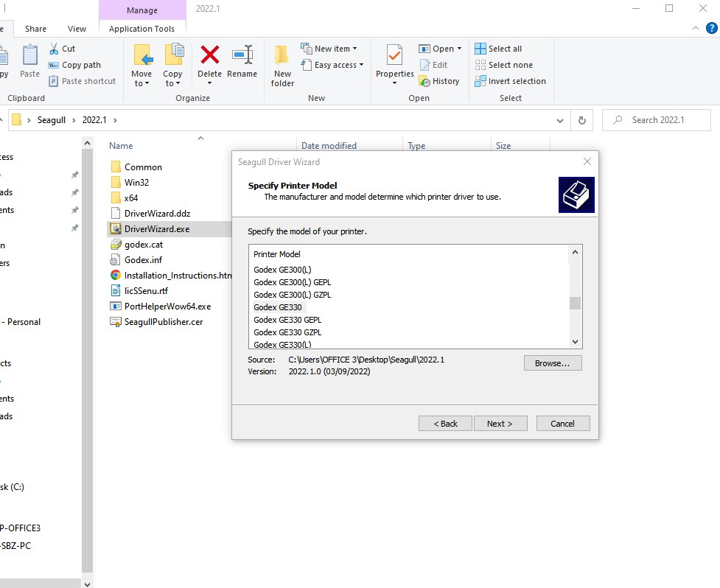Click the PortHelperWow64.exe file icon
This screenshot has height=588, width=720.
tap(116, 307)
